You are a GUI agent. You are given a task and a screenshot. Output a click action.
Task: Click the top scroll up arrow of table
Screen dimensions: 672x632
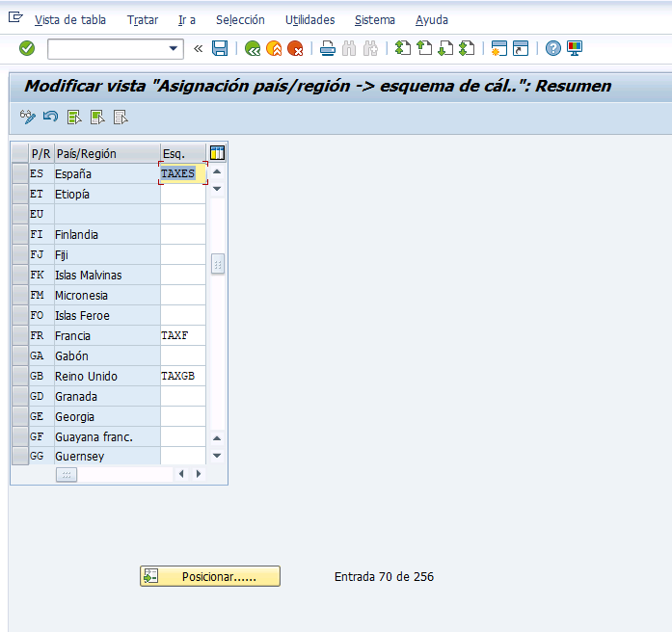pos(217,171)
